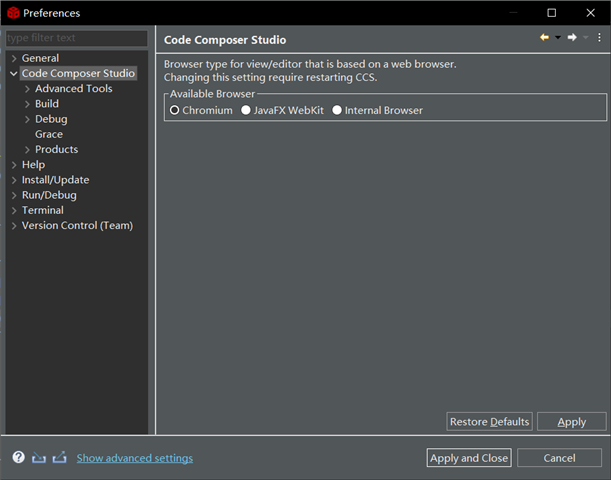Click the forward navigation arrow
611x480 pixels.
pyautogui.click(x=571, y=38)
